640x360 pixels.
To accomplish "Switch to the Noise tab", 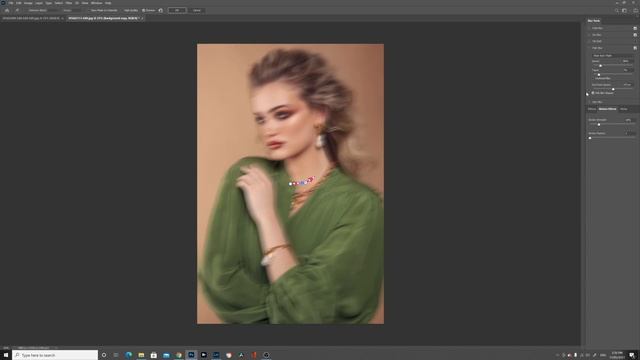I will tap(624, 109).
